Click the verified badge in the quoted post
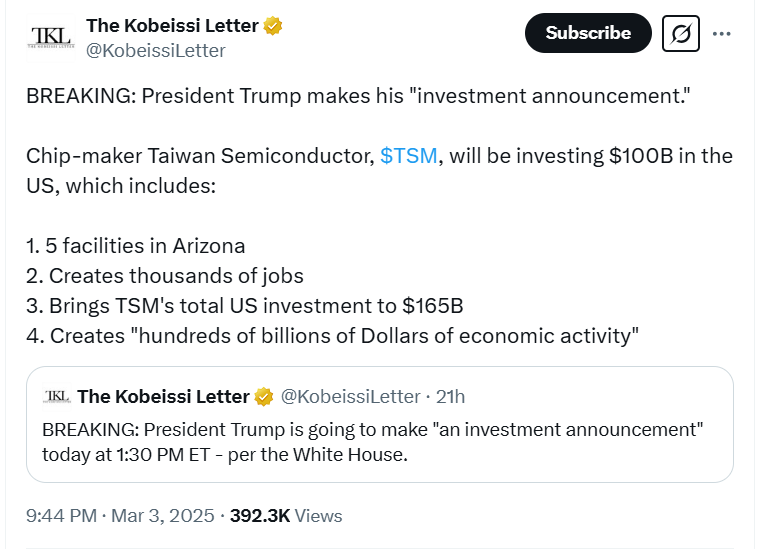This screenshot has width=775, height=549. coord(264,397)
